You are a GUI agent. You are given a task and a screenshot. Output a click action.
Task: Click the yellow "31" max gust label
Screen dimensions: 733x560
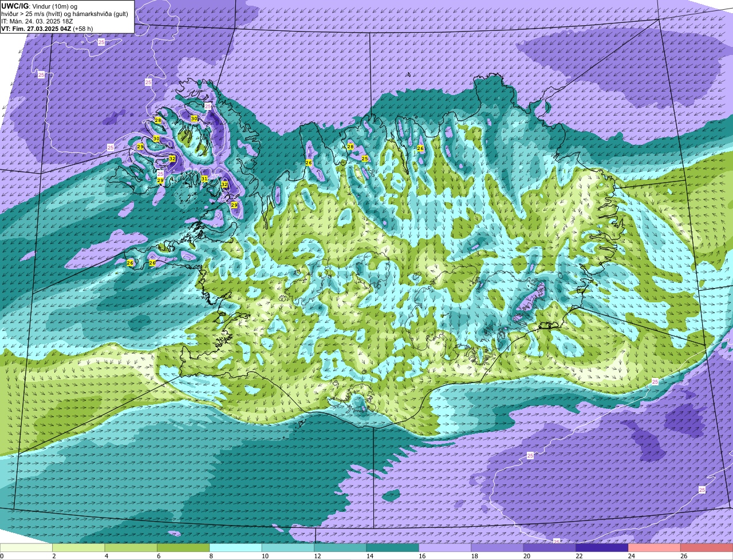pyautogui.click(x=204, y=179)
